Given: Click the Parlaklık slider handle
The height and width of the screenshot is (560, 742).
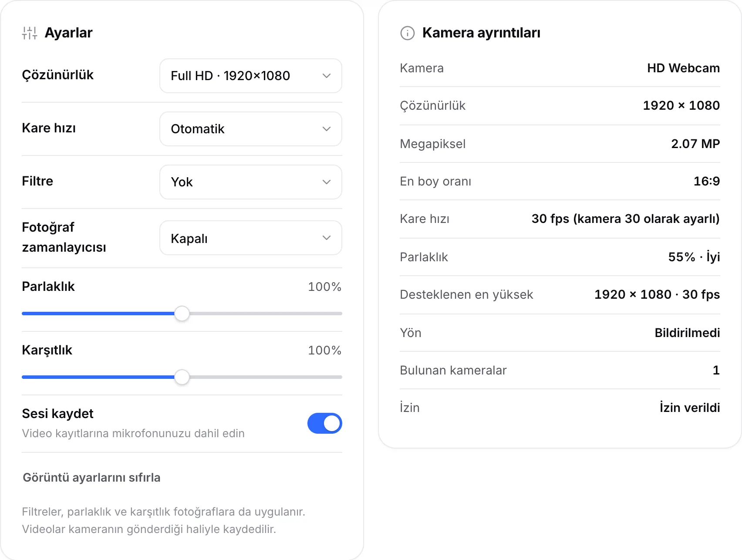Looking at the screenshot, I should tap(182, 314).
